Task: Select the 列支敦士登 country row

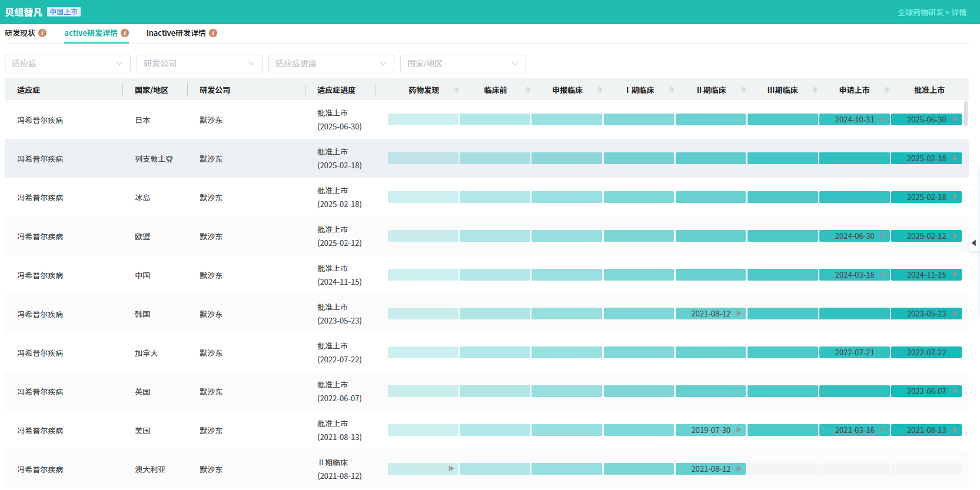Action: coord(154,159)
